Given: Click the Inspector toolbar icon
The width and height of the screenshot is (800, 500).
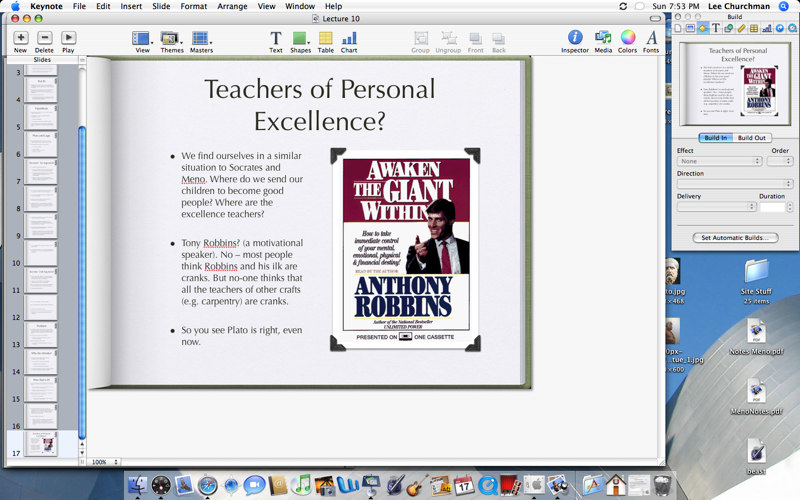Looking at the screenshot, I should (575, 38).
